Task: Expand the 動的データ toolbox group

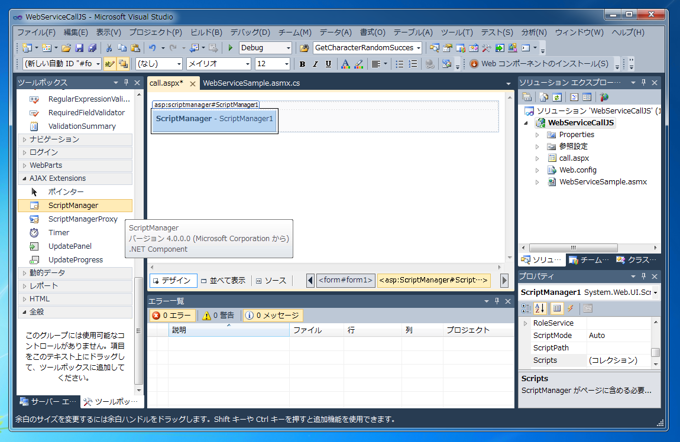Action: point(75,273)
